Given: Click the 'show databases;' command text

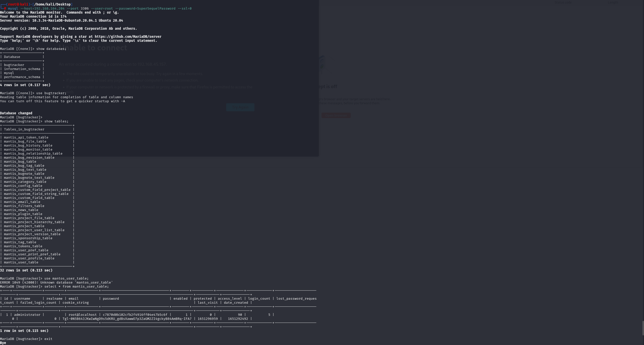Looking at the screenshot, I should point(51,49).
